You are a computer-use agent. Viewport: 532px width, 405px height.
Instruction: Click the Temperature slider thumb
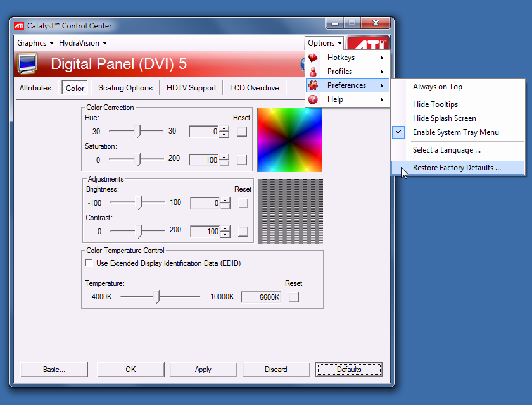pos(156,297)
